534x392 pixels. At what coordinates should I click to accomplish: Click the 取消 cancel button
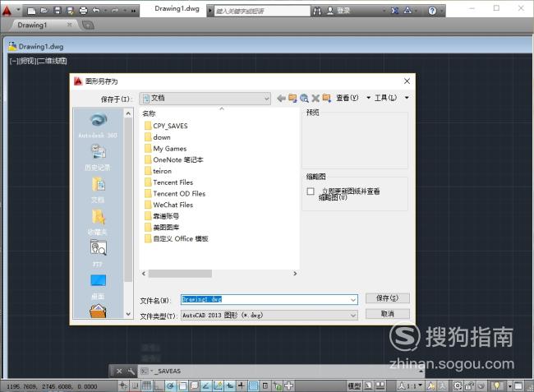pos(388,314)
